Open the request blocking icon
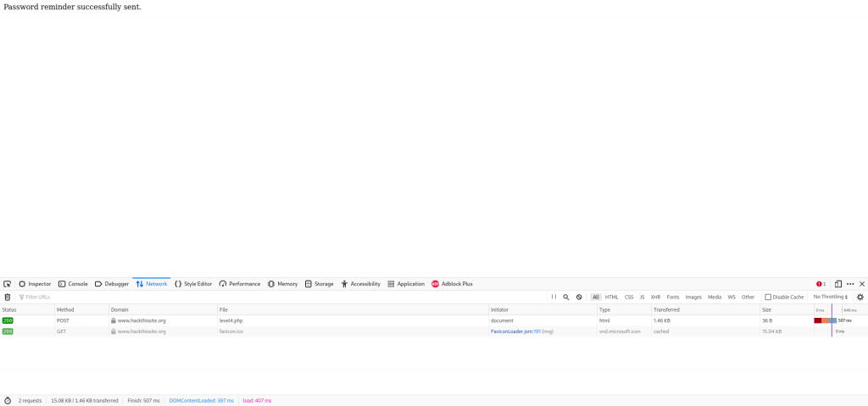 [579, 298]
